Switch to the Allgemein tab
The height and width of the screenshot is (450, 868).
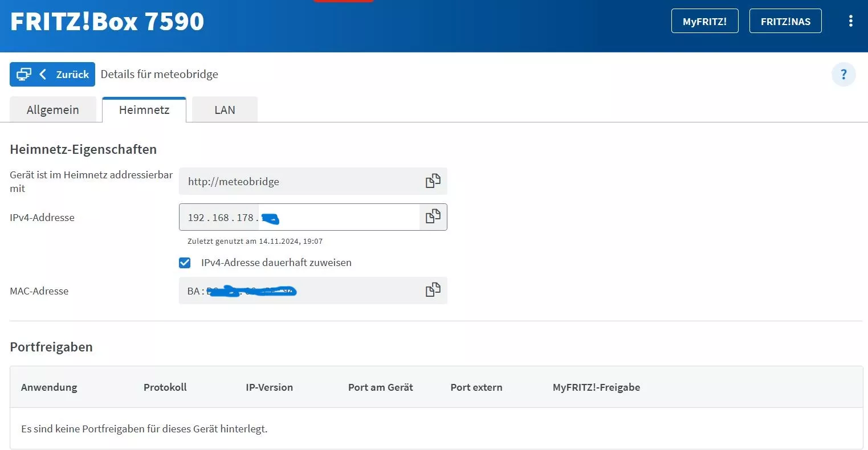pos(53,110)
